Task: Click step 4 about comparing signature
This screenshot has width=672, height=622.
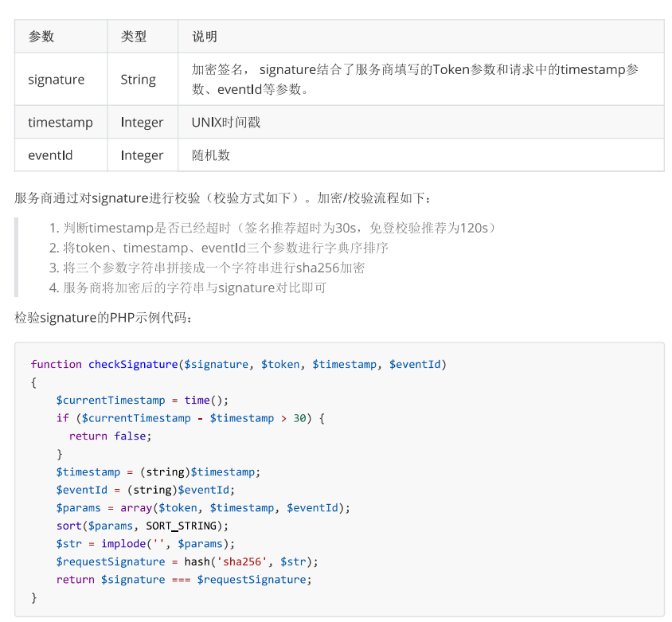Action: 188,288
